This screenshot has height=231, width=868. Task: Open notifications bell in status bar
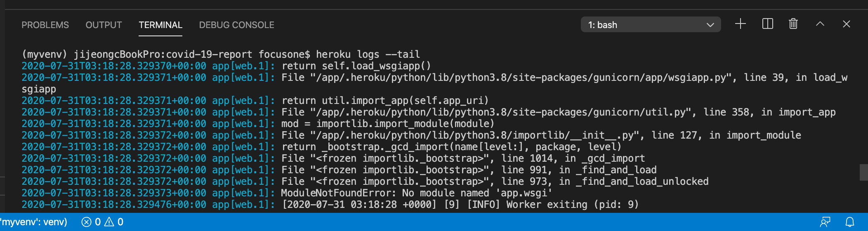[x=850, y=222]
